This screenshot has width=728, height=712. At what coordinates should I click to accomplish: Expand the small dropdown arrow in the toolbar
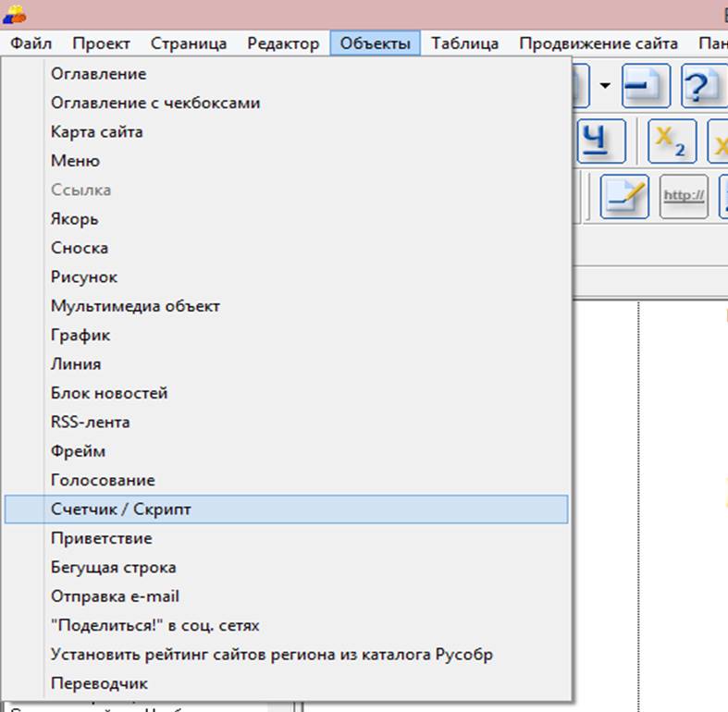[x=605, y=86]
